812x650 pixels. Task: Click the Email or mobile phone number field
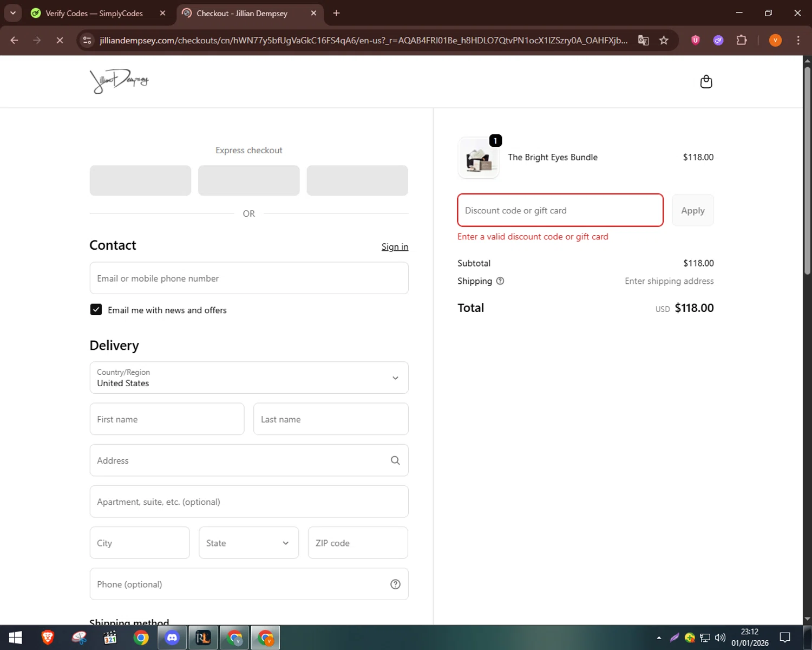[x=249, y=278]
